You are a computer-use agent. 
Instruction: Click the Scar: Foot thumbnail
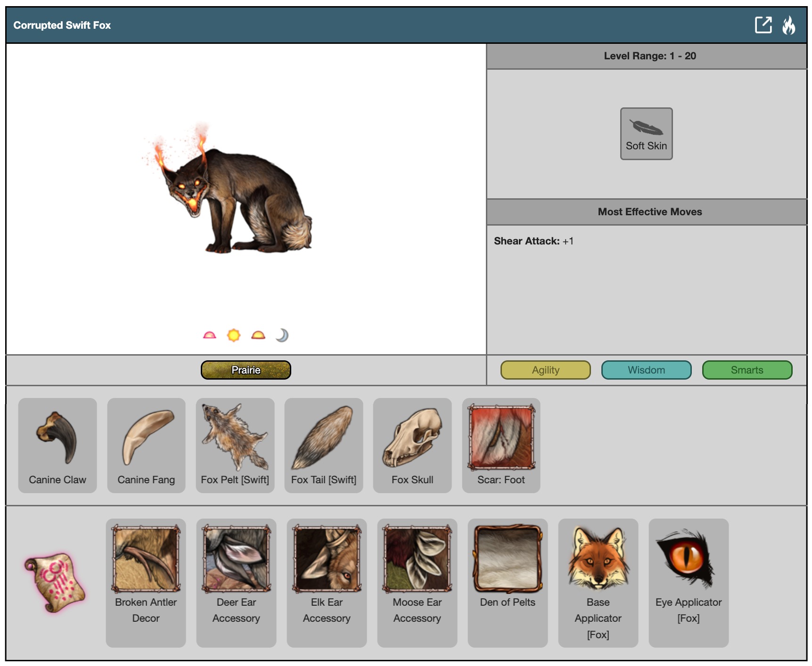(501, 438)
